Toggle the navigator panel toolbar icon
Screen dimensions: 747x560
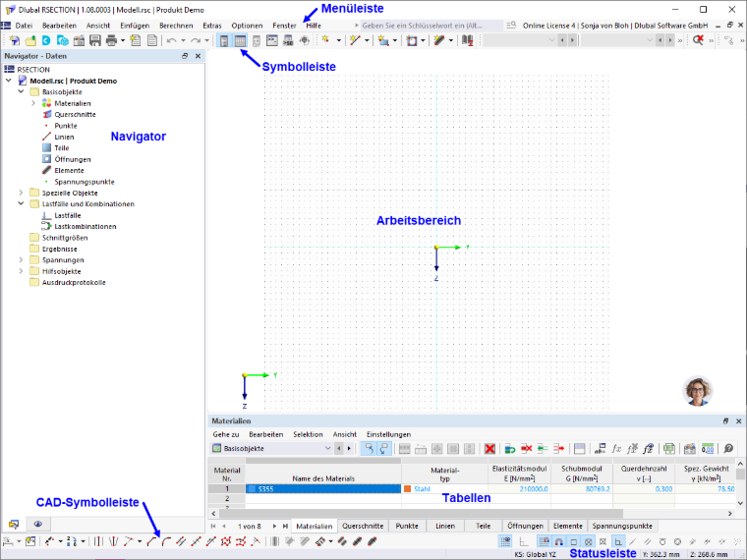point(224,40)
